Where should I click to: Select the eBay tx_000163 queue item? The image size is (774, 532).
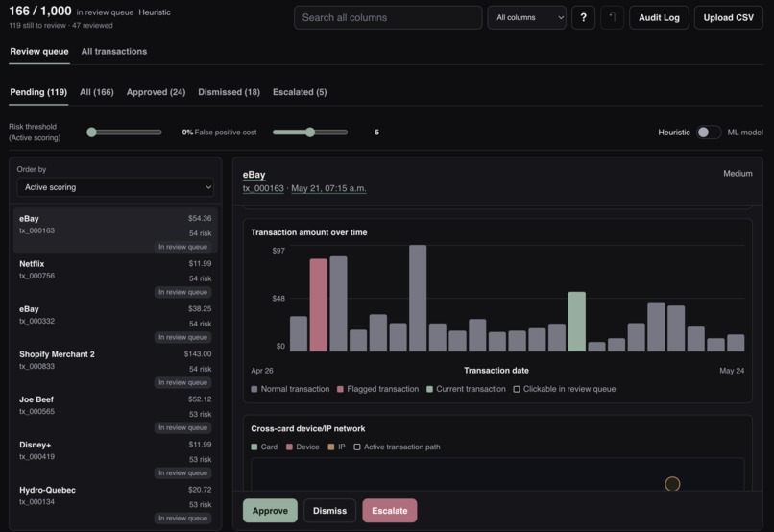pos(115,231)
